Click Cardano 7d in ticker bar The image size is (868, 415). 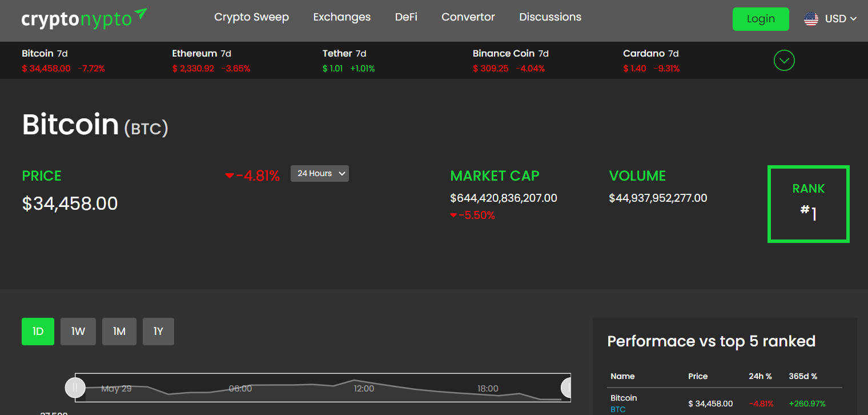[651, 53]
